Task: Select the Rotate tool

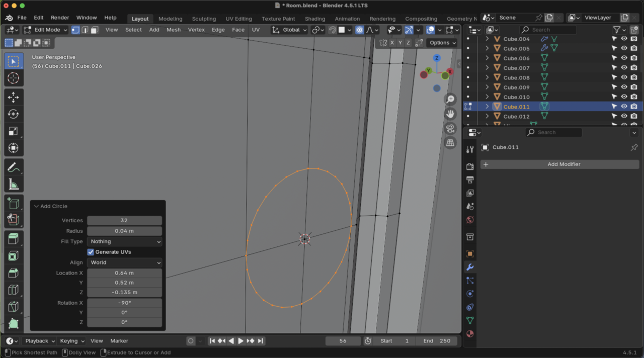Action: tap(14, 114)
